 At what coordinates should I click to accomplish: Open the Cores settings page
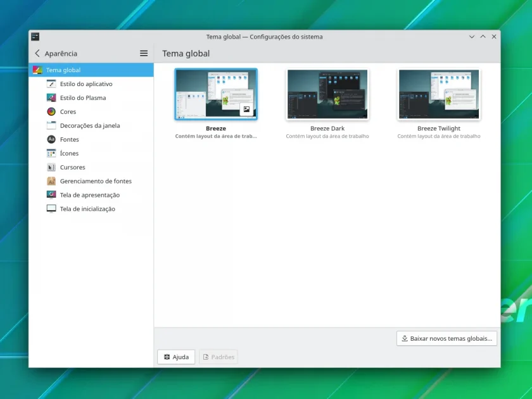[91, 111]
